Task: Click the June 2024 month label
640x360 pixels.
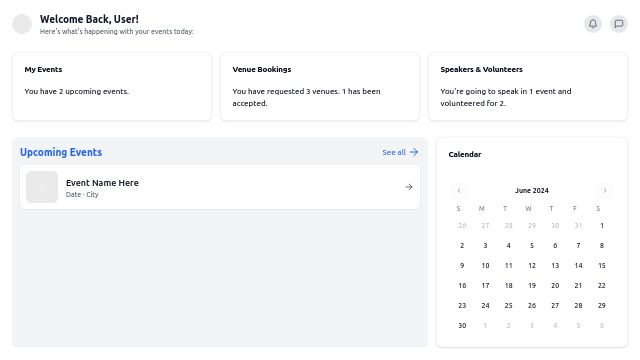Action: pyautogui.click(x=532, y=191)
